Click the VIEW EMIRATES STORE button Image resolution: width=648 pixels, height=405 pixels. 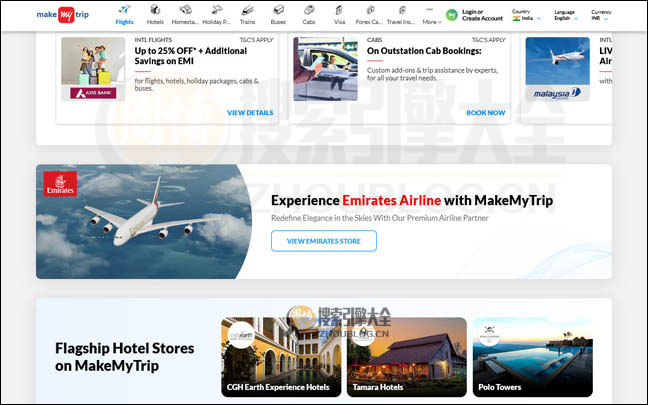tap(324, 241)
